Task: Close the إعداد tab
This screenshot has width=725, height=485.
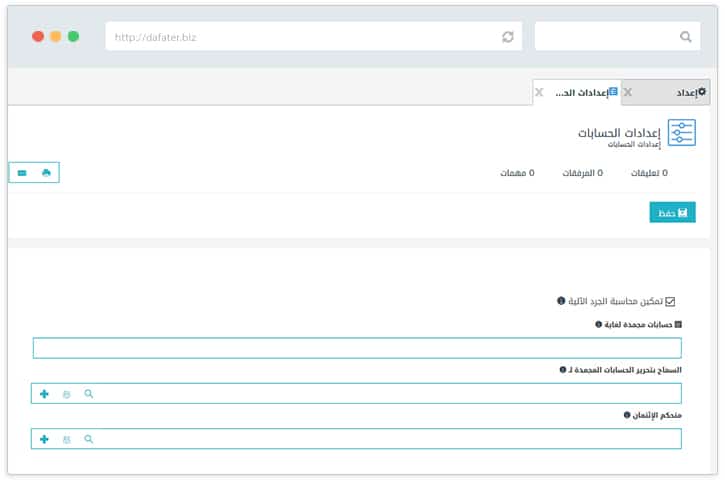Action: (628, 92)
